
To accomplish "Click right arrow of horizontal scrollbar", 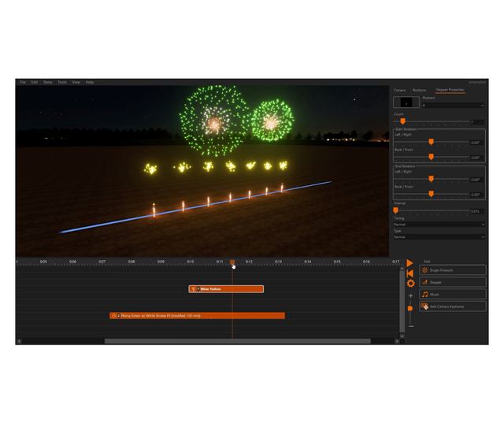I will tap(397, 341).
